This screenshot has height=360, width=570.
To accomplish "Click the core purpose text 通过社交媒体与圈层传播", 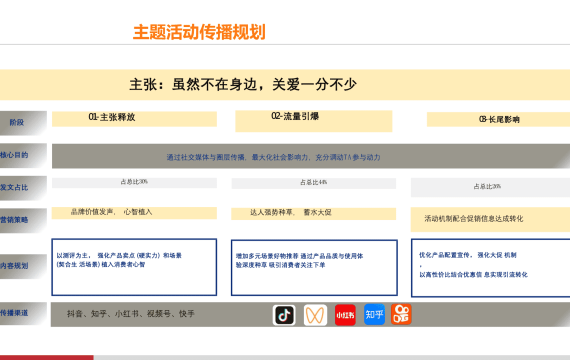I will tap(273, 157).
